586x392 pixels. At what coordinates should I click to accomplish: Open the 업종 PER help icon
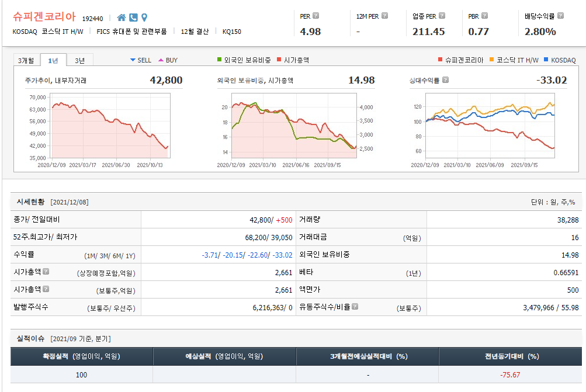442,16
